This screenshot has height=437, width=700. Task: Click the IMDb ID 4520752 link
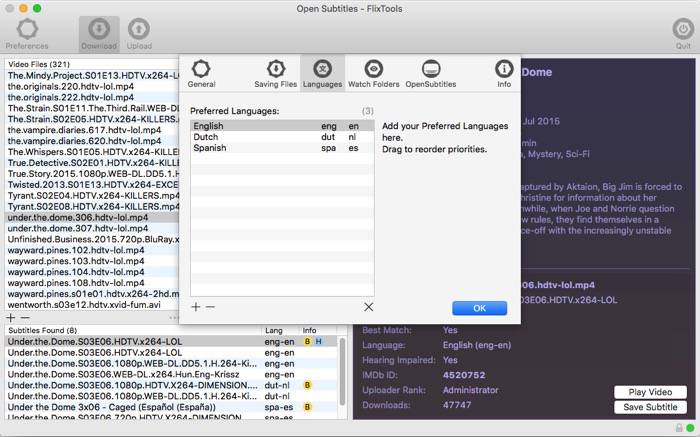point(464,375)
